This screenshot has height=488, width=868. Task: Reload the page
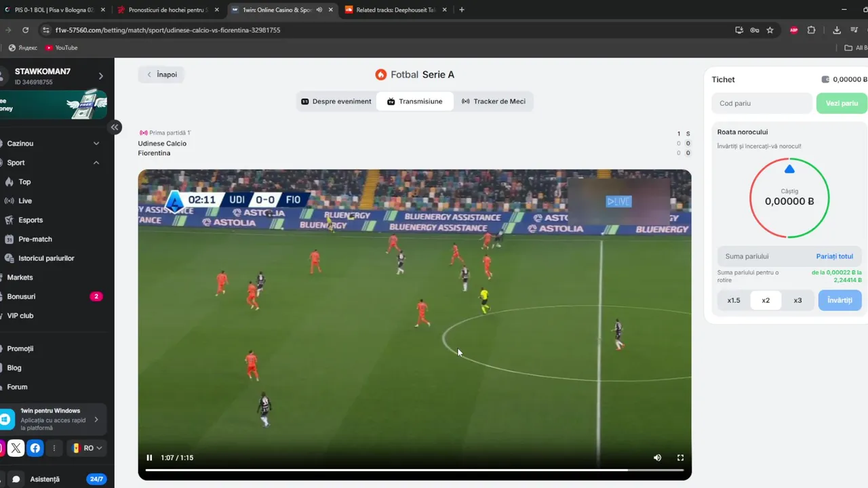[25, 30]
